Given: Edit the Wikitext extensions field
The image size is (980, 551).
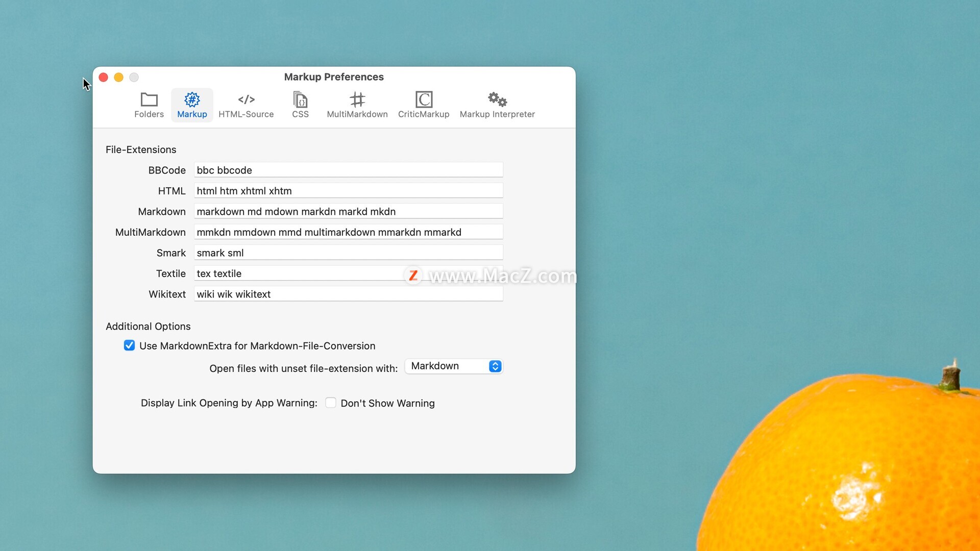Looking at the screenshot, I should pos(349,294).
